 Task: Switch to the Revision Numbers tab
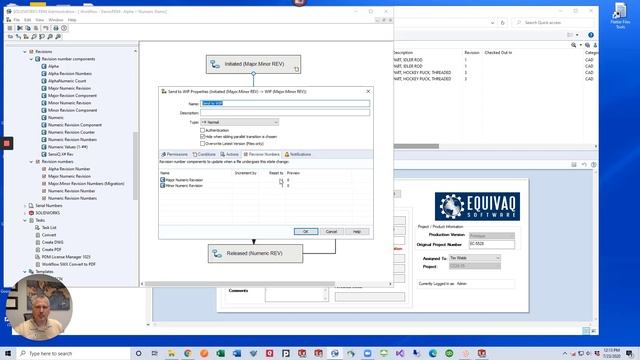pyautogui.click(x=262, y=154)
